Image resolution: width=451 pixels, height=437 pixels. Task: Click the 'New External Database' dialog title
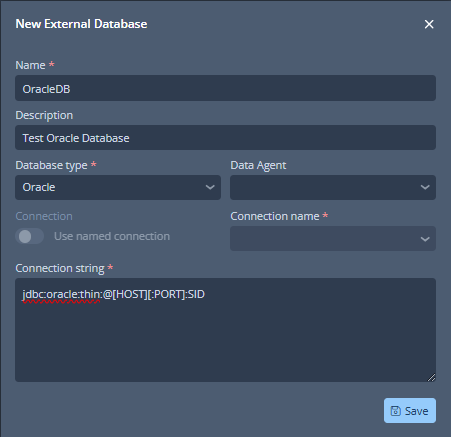point(81,24)
